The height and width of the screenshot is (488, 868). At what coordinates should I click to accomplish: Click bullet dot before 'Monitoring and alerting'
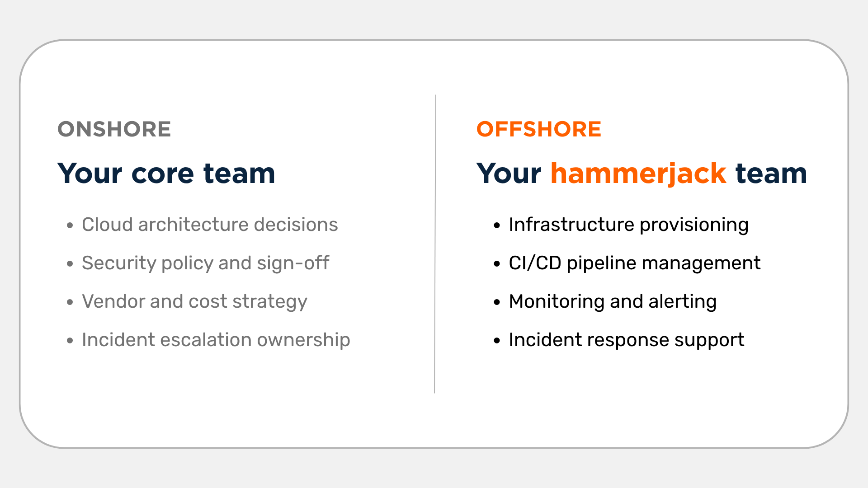click(497, 302)
